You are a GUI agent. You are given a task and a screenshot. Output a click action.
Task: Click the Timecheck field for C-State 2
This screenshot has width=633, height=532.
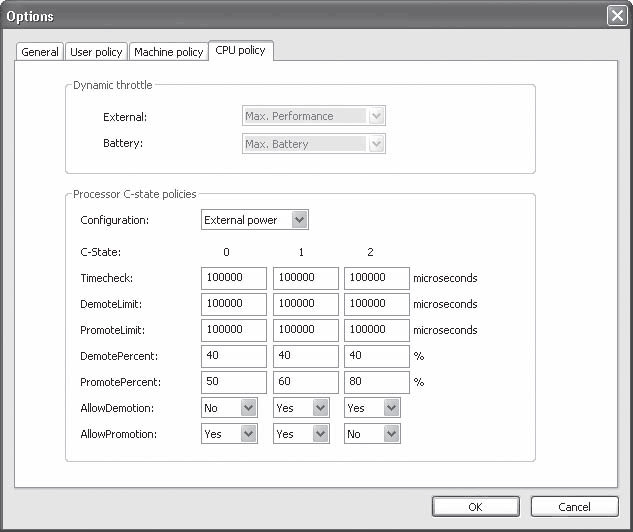pos(376,278)
